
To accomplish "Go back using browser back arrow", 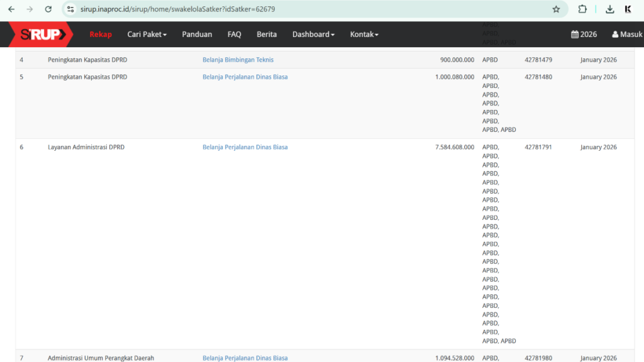I will point(11,9).
